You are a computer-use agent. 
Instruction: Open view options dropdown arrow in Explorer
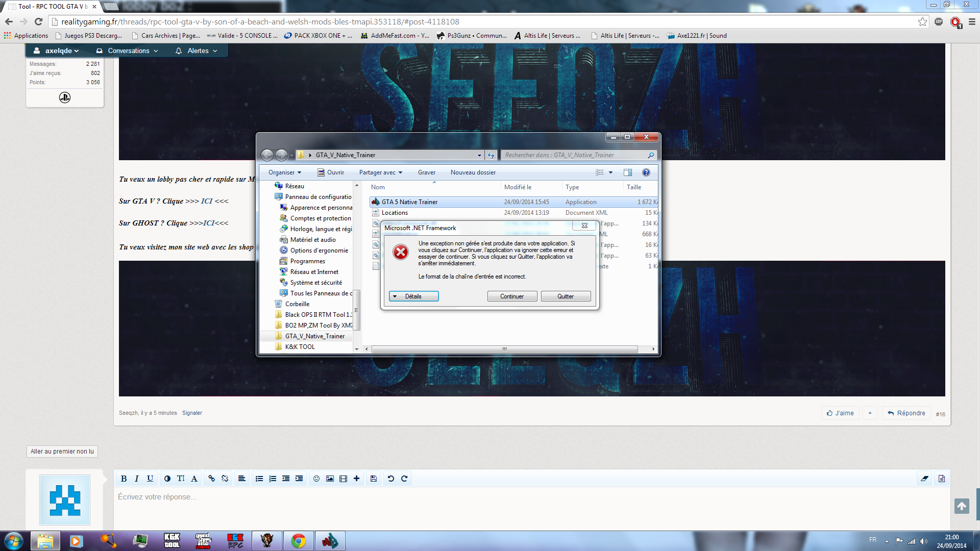[x=610, y=172]
